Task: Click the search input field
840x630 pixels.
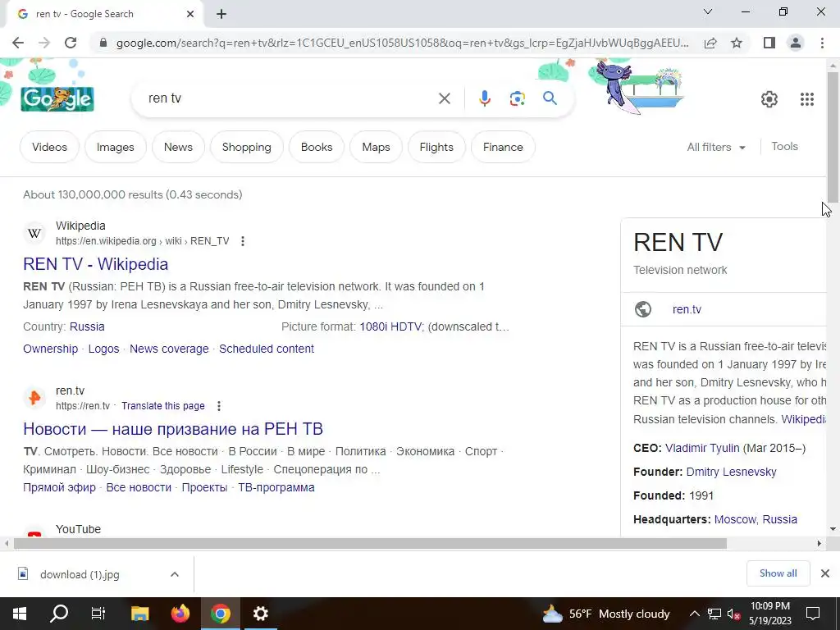Action: (x=290, y=98)
